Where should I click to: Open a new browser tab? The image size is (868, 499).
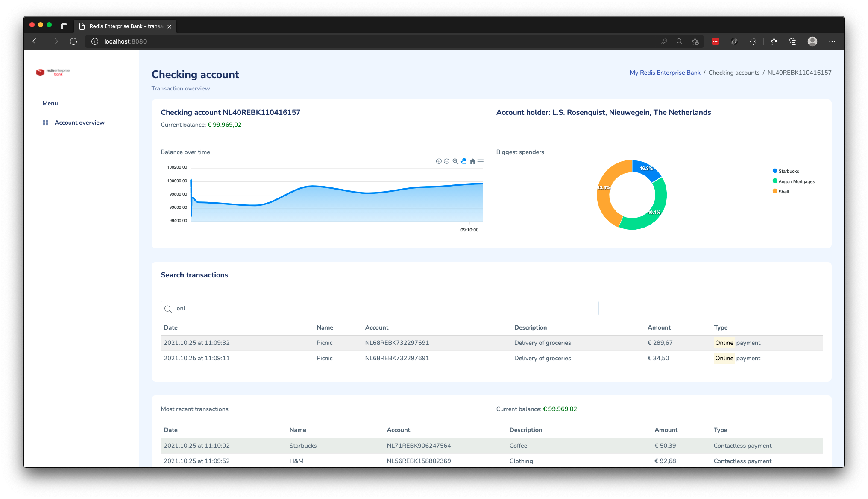(x=184, y=26)
